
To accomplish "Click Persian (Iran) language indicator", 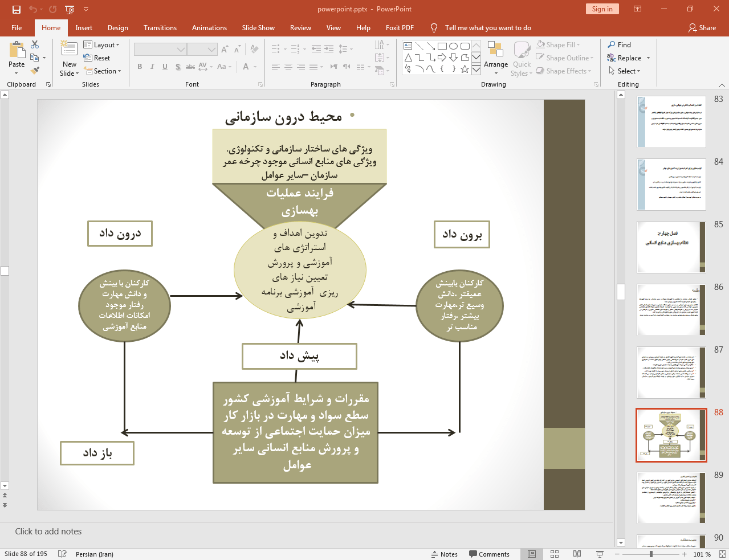I will 95,554.
